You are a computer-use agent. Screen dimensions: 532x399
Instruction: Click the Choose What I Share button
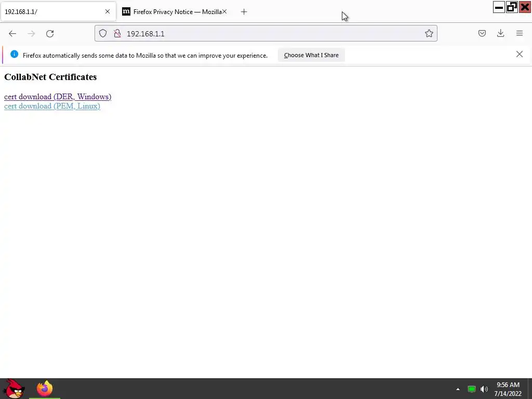311,55
